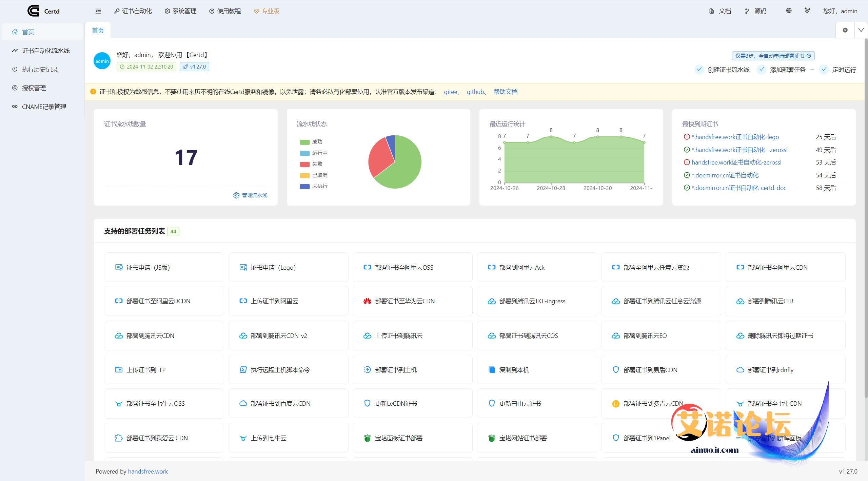The image size is (868, 481).
Task: Open the handsfree.work footer link
Action: pos(148,472)
